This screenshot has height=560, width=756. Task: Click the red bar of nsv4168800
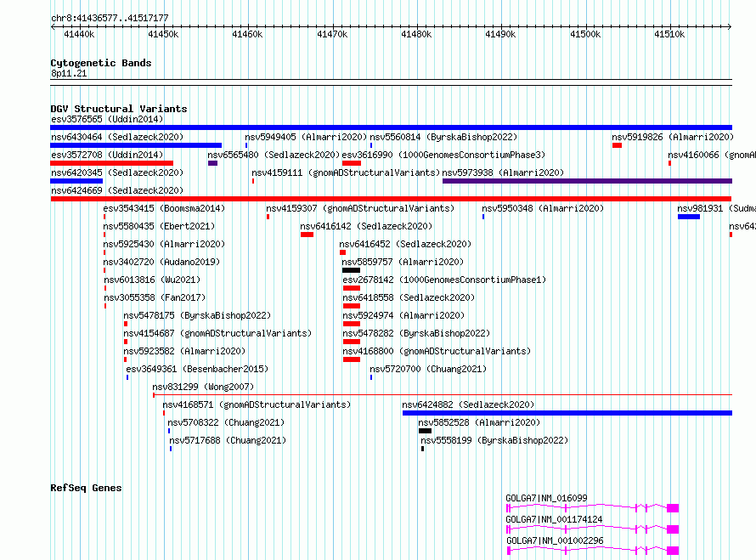352,359
